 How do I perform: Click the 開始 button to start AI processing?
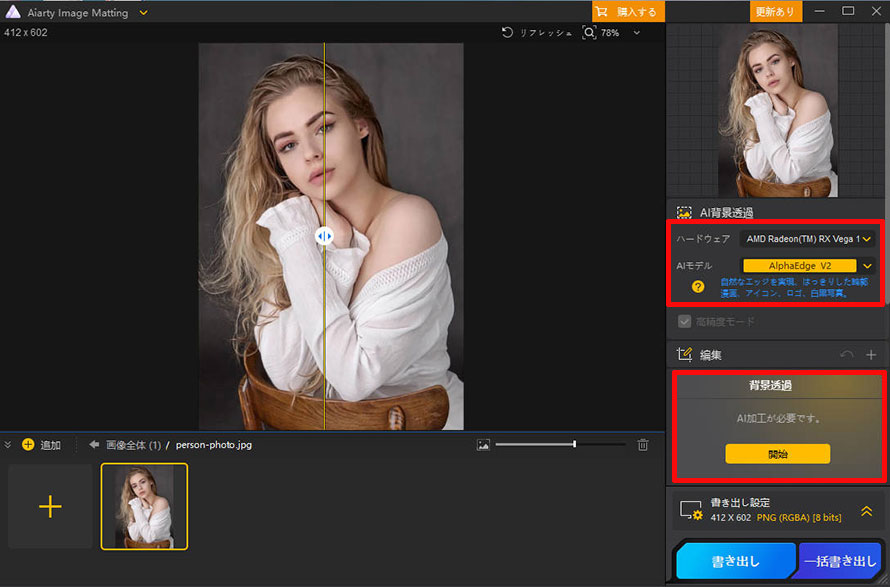[778, 453]
